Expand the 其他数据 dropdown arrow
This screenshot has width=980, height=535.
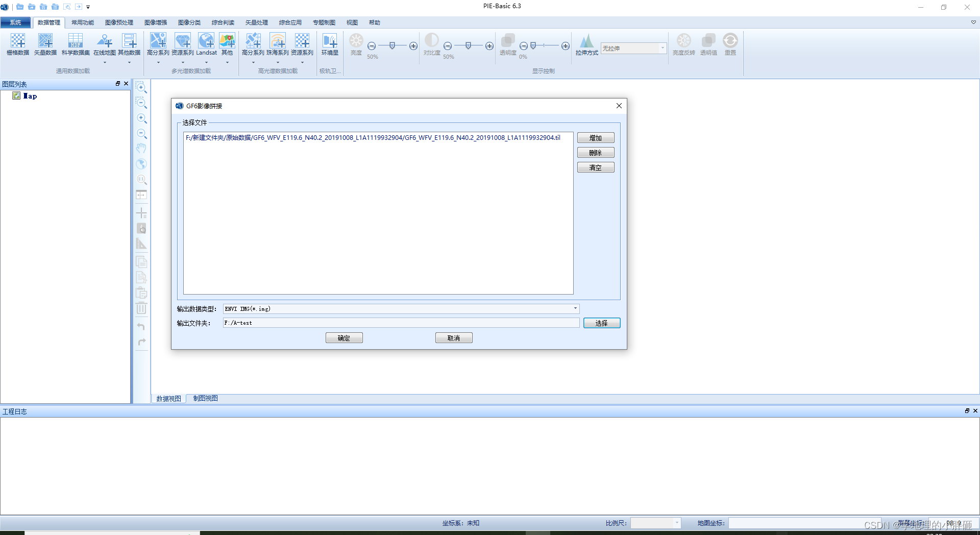[129, 62]
